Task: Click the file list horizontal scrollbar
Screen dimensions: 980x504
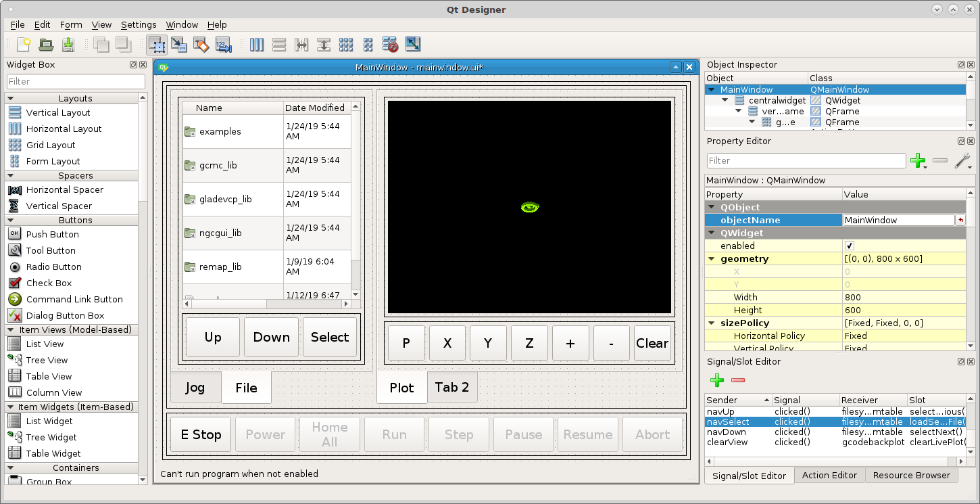Action: click(267, 304)
